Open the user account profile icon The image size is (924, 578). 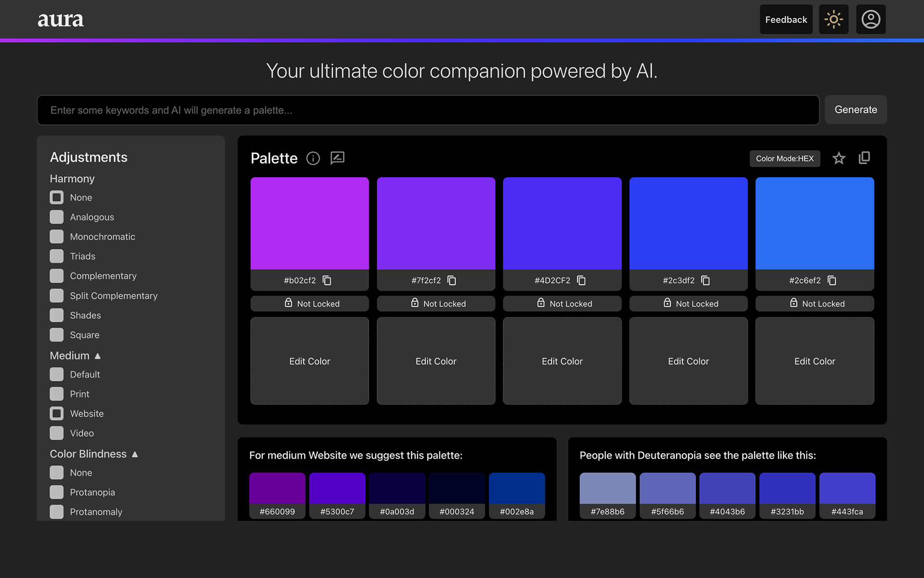(x=871, y=19)
